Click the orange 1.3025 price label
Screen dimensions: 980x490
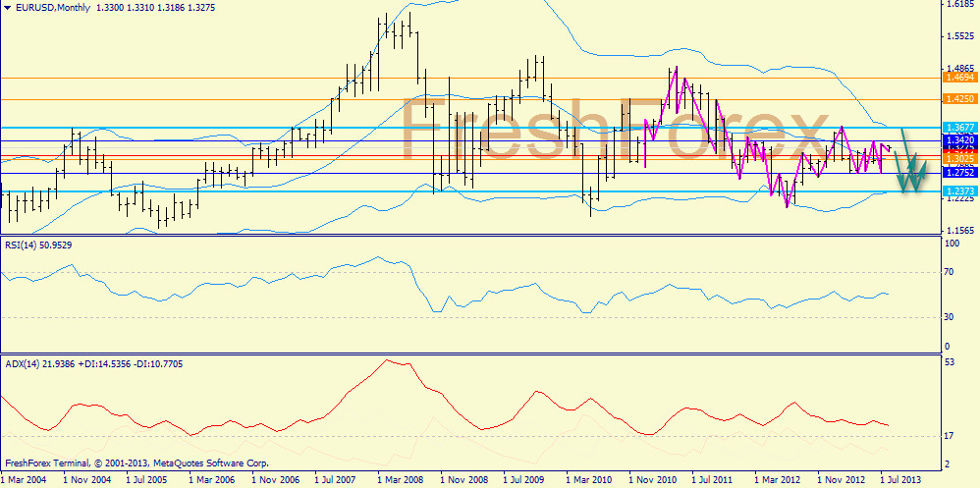958,158
